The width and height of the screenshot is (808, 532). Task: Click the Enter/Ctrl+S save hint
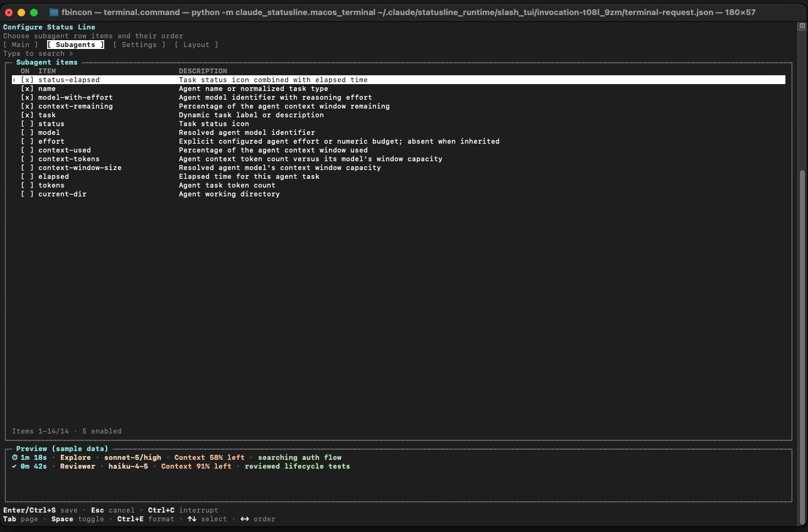[x=41, y=511]
